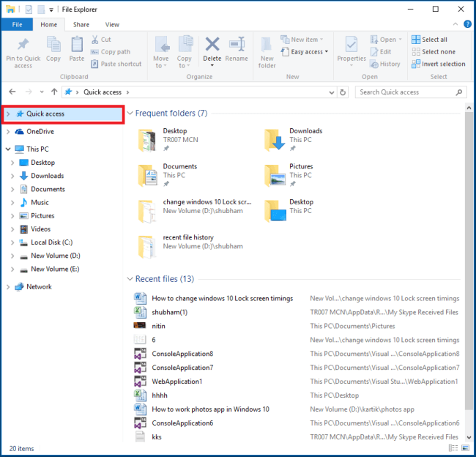This screenshot has width=476, height=457.
Task: Collapse the Recent files group
Action: point(130,279)
